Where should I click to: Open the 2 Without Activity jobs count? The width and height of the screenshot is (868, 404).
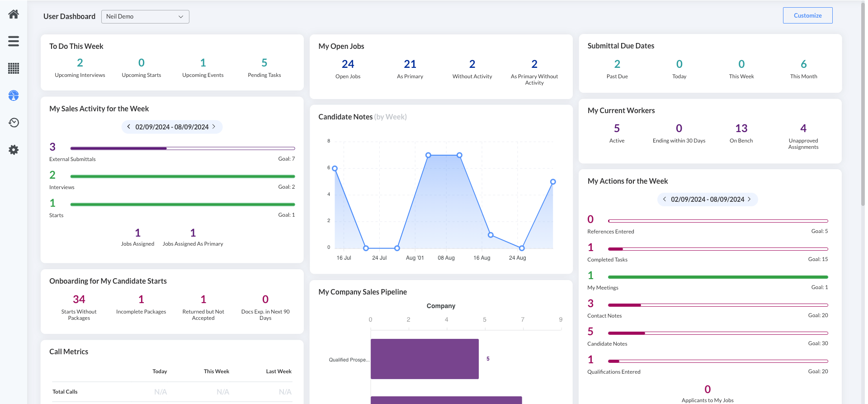click(472, 64)
